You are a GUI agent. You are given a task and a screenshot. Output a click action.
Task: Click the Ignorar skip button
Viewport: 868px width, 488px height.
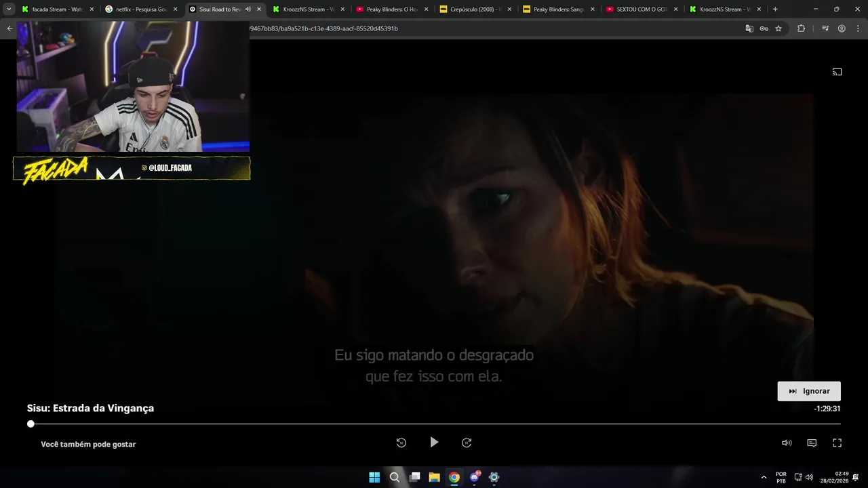coord(809,391)
